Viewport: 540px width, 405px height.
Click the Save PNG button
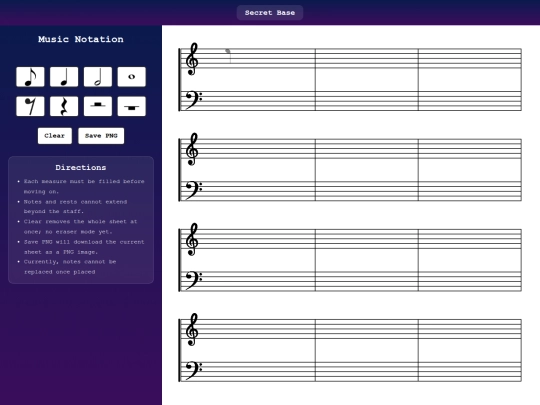[x=101, y=136]
